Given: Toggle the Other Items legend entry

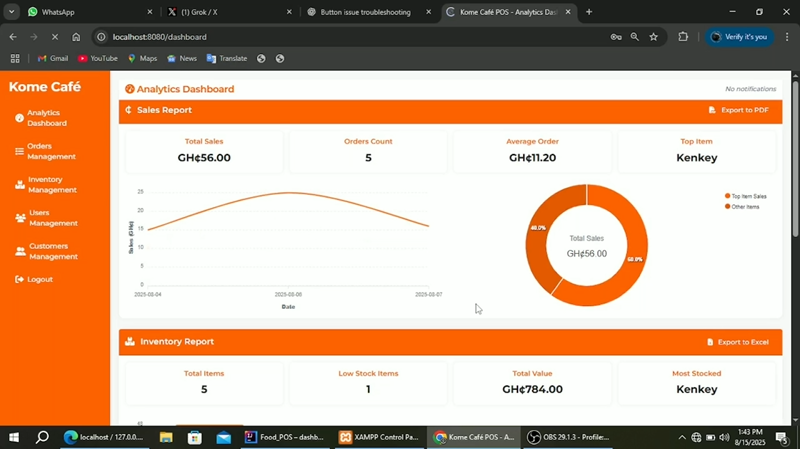Looking at the screenshot, I should [x=742, y=207].
